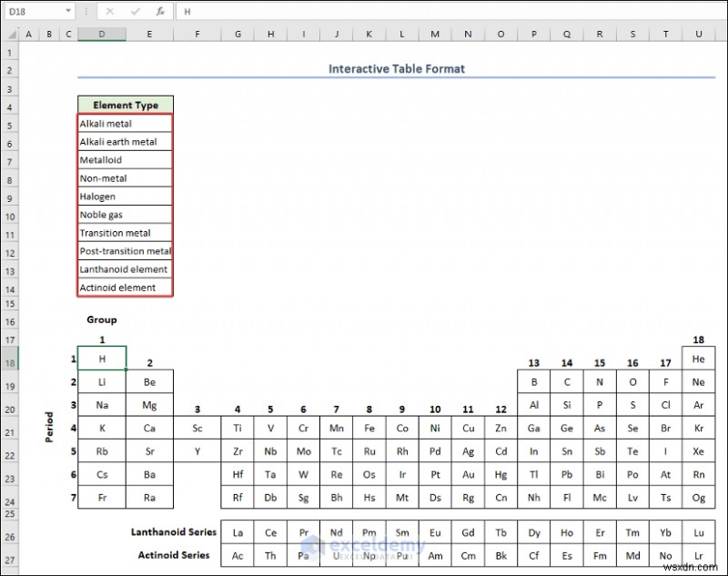Select the Actinoid element cell

[x=125, y=288]
